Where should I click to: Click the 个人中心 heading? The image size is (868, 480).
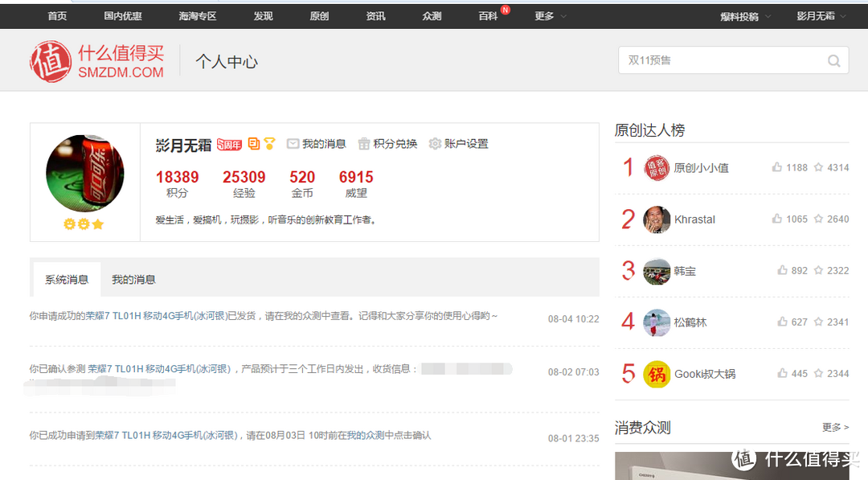[x=227, y=61]
